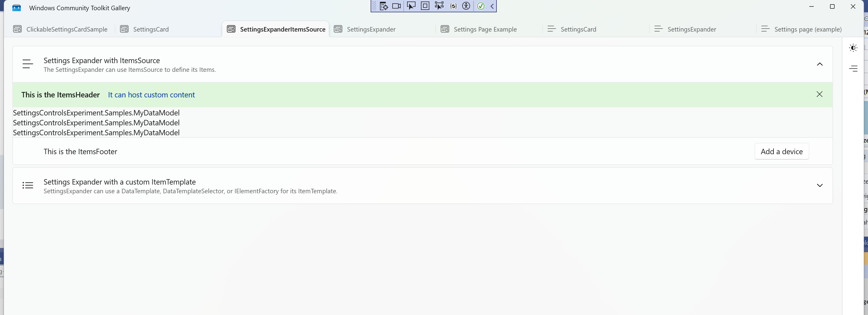
Task: Click the Add a device button
Action: click(782, 151)
